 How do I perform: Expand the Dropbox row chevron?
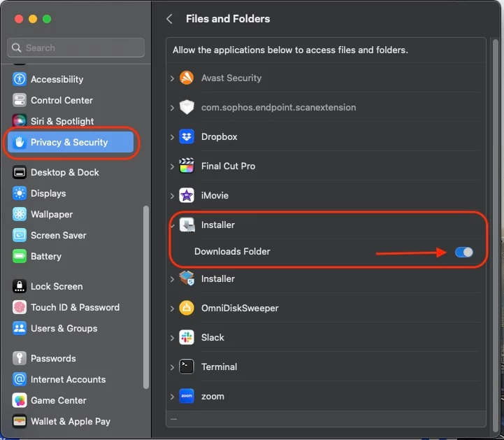[x=172, y=137]
